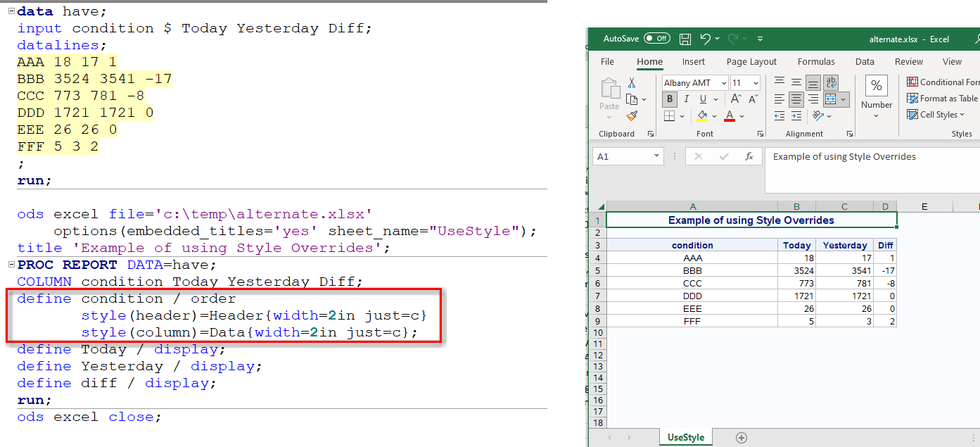980x447 pixels.
Task: Click the formula bar Enter checkmark
Action: 724,156
